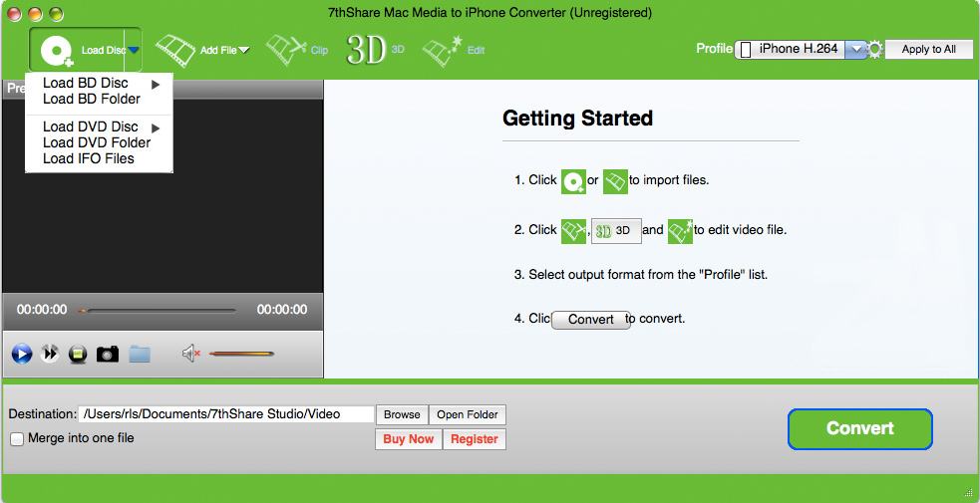
Task: Click the right 00:00:00 total duration
Action: 282,310
